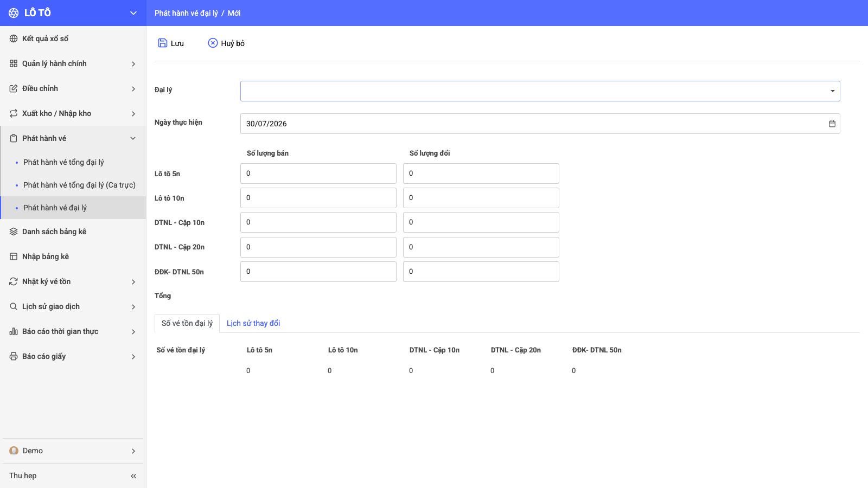Click the edit icon beside Điều chỉnh
The height and width of the screenshot is (488, 868).
coord(14,88)
